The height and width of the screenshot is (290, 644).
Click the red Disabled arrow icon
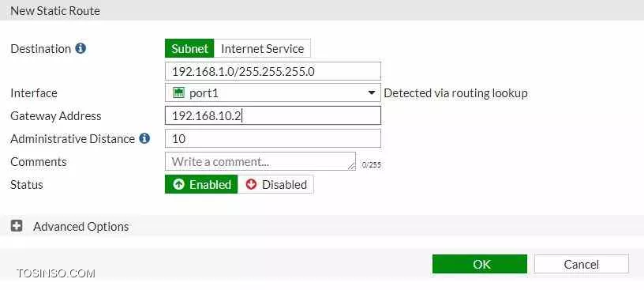(x=251, y=184)
